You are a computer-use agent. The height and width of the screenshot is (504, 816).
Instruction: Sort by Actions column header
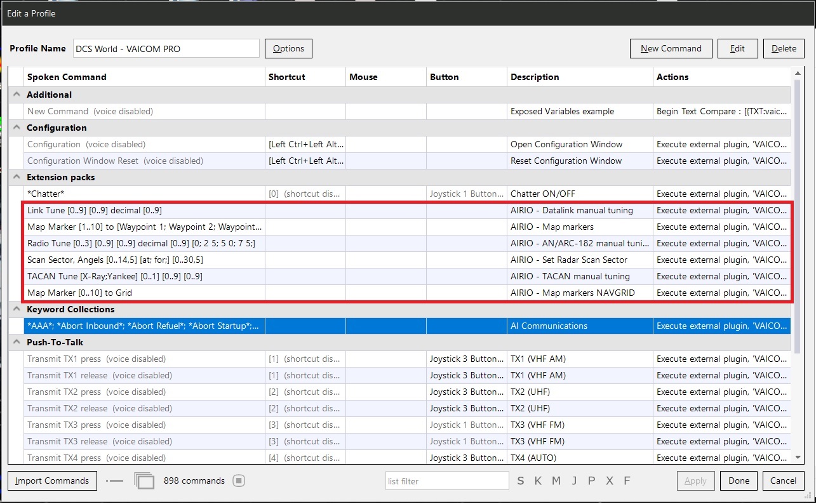click(x=722, y=77)
